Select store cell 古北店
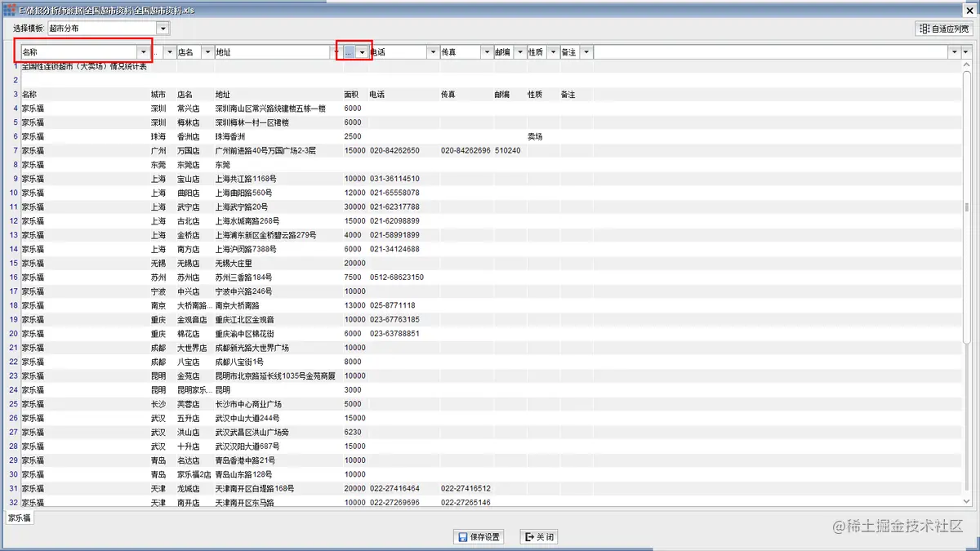 [x=189, y=221]
